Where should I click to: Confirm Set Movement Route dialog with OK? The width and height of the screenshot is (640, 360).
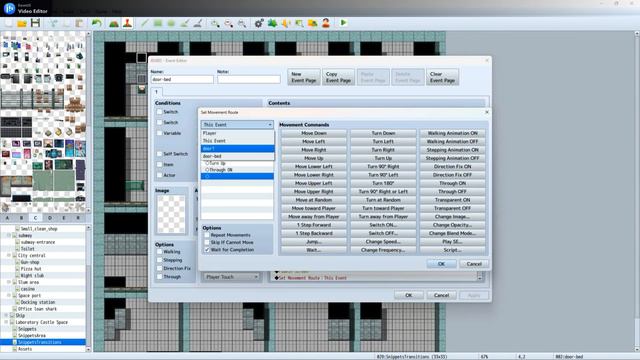pos(441,264)
